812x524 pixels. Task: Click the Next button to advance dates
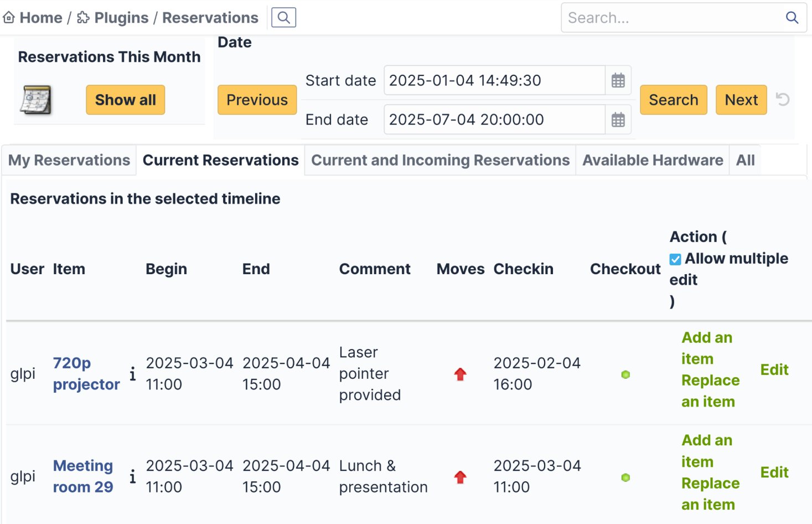click(741, 100)
